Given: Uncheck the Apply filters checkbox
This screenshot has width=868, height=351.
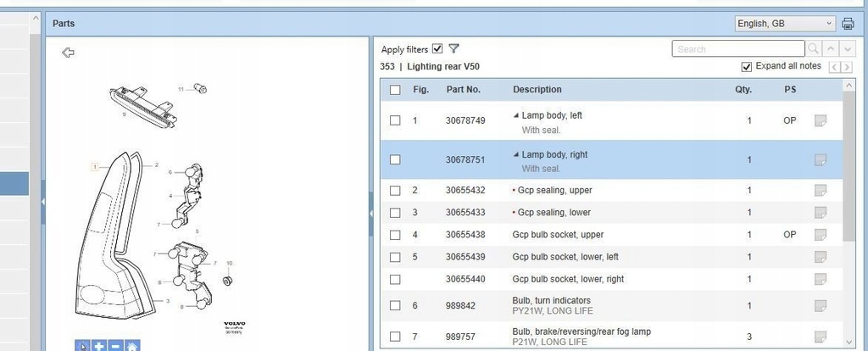Looking at the screenshot, I should (x=437, y=48).
